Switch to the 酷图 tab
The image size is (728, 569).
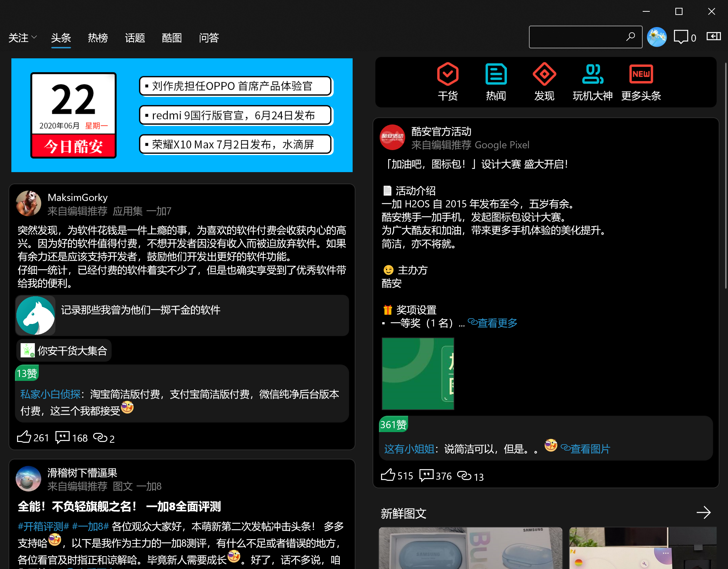[172, 38]
